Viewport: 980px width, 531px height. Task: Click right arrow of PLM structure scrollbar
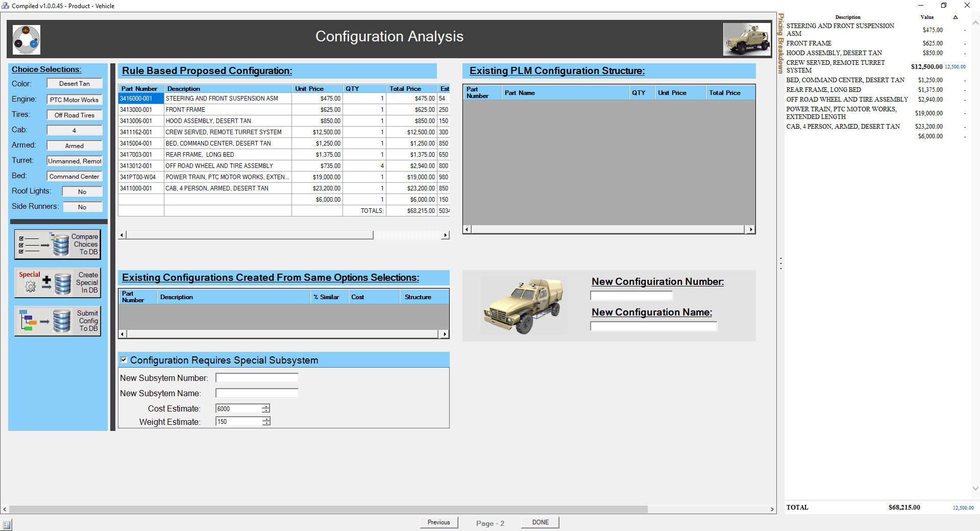(751, 230)
